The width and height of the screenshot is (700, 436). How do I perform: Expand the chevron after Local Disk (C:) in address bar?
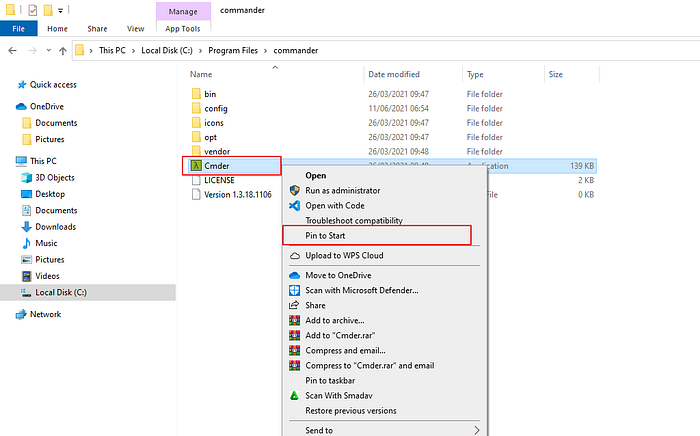pyautogui.click(x=200, y=50)
